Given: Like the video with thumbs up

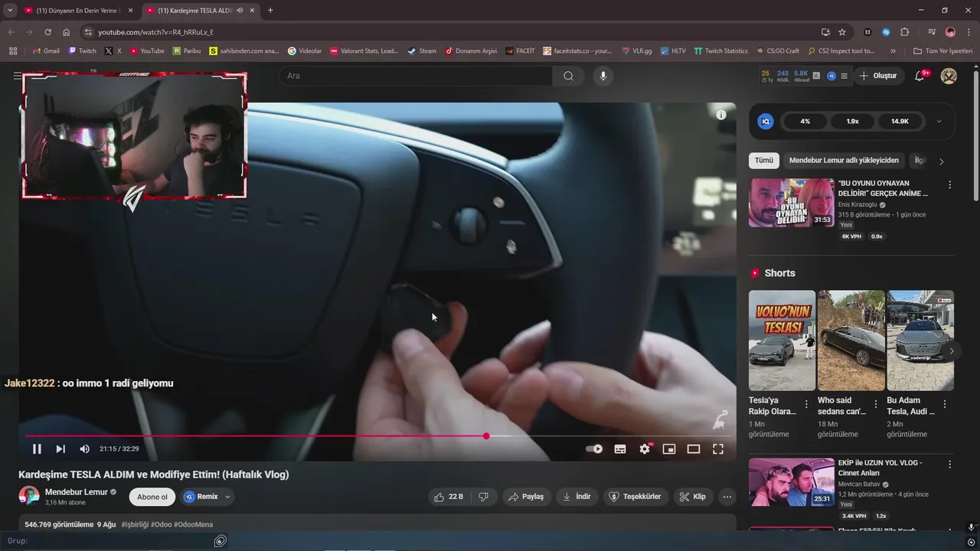Looking at the screenshot, I should (449, 497).
